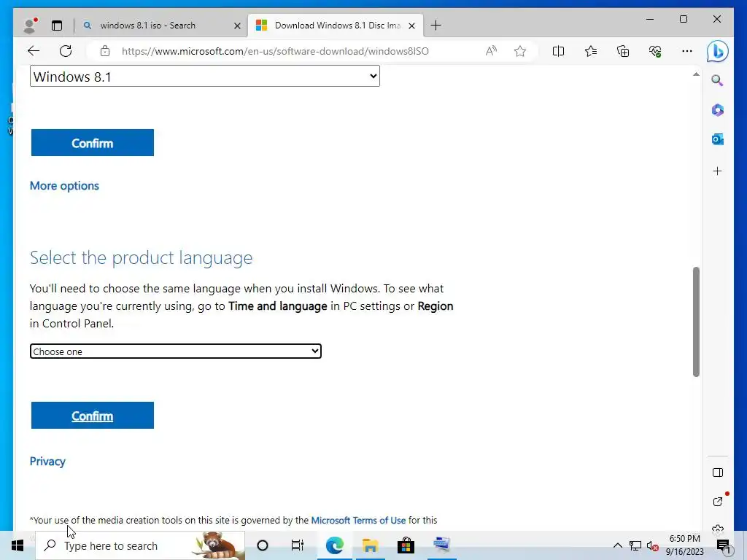Open split screen icon
This screenshot has width=747, height=560.
point(558,51)
